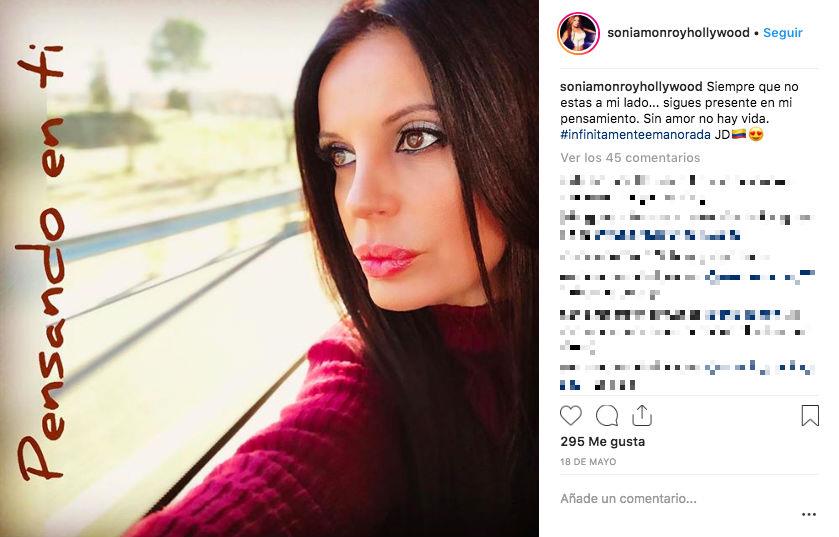The image size is (839, 537).
Task: Expand Ver los 45 comentarios
Action: 630,158
